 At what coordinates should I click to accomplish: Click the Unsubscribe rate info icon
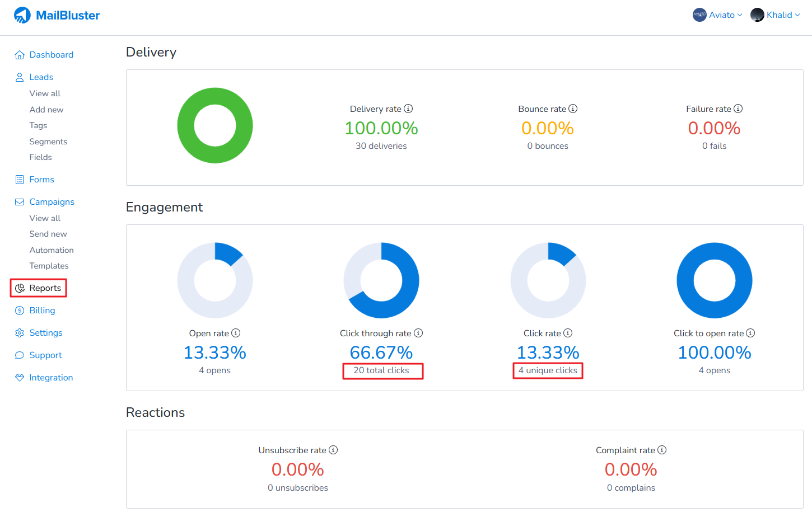[333, 450]
